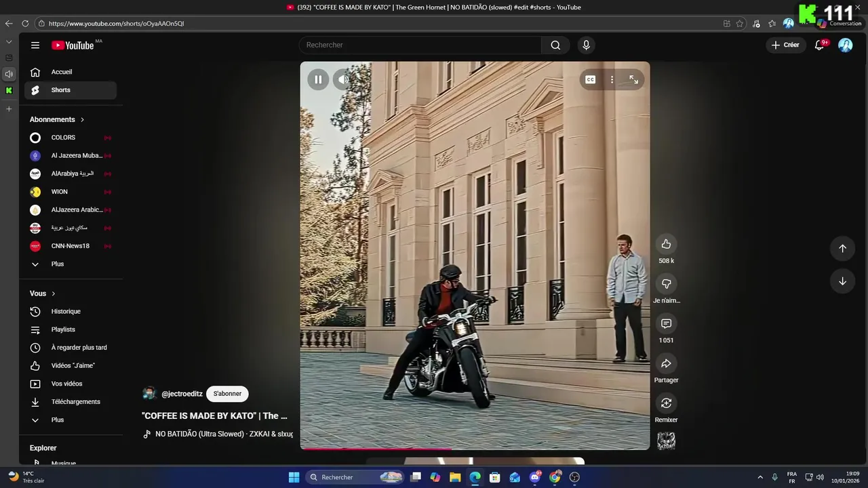Viewport: 868px width, 488px height.
Task: Open the sound thumbnail below Remixer
Action: [666, 441]
